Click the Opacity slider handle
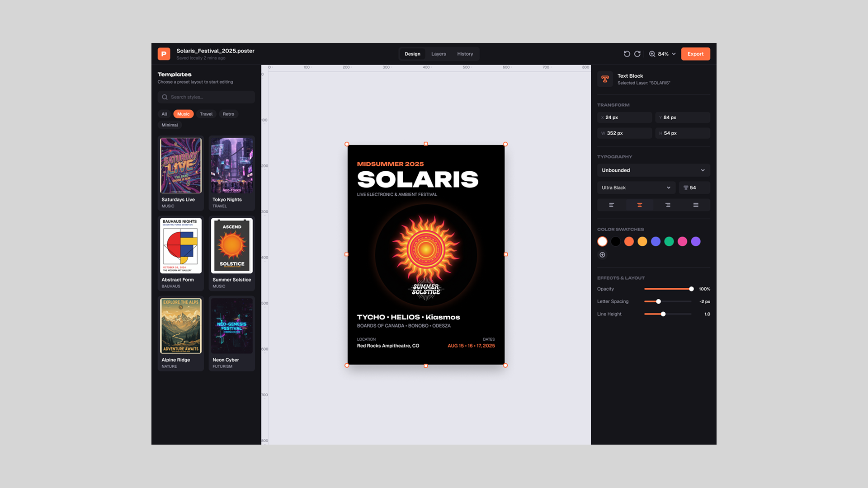 [x=691, y=289]
